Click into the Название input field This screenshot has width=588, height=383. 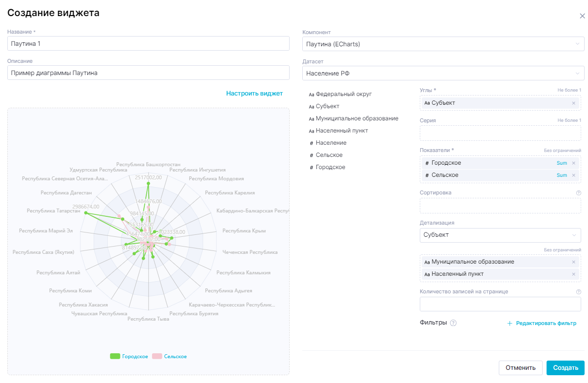click(x=149, y=43)
